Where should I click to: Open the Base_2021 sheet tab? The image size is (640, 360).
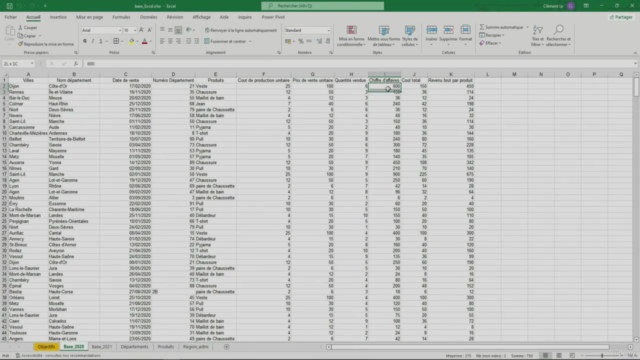(102, 347)
